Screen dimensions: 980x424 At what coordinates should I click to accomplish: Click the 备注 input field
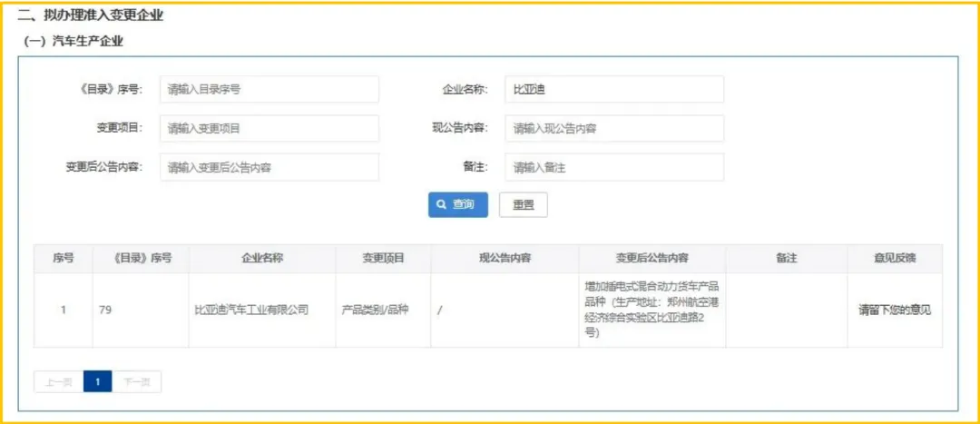(x=614, y=167)
